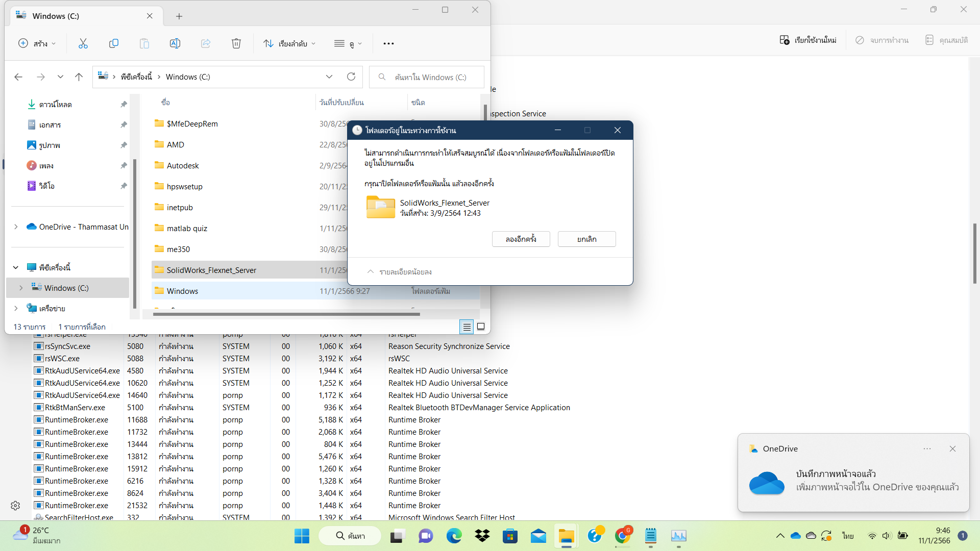
Task: Open Google Chrome from the taskbar
Action: [622, 536]
